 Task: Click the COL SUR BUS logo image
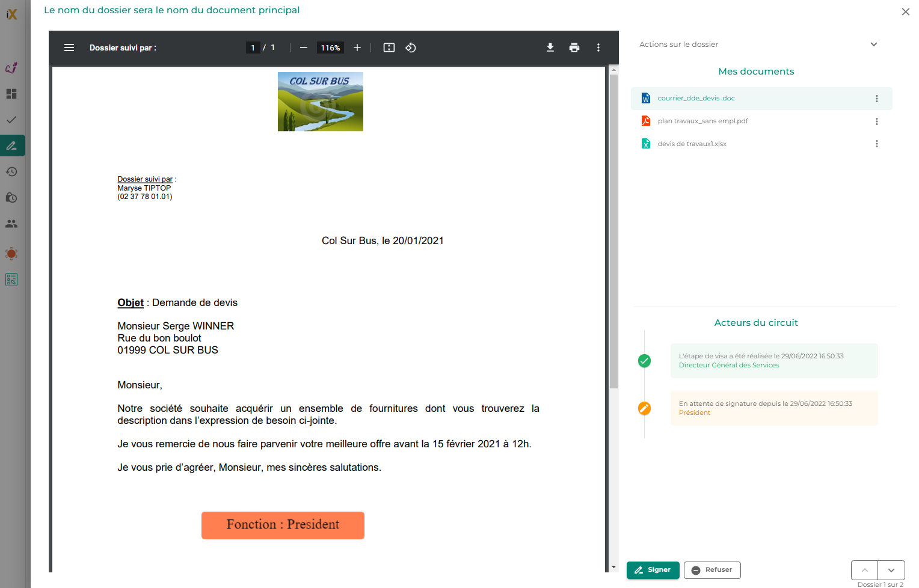(321, 102)
